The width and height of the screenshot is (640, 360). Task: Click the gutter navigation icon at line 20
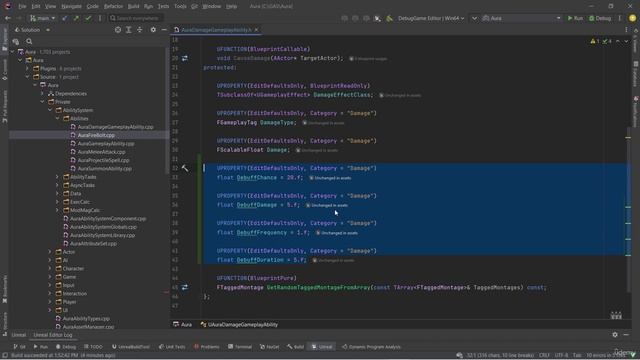point(185,58)
